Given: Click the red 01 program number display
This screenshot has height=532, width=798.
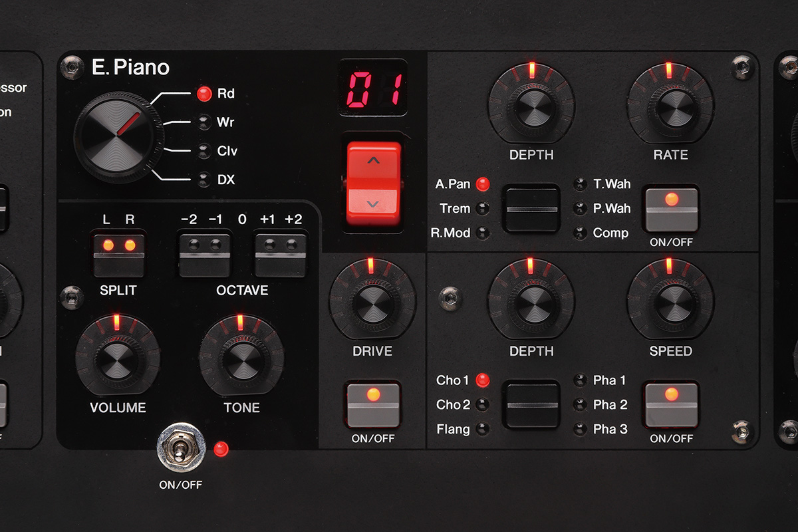Looking at the screenshot, I should click(x=373, y=87).
